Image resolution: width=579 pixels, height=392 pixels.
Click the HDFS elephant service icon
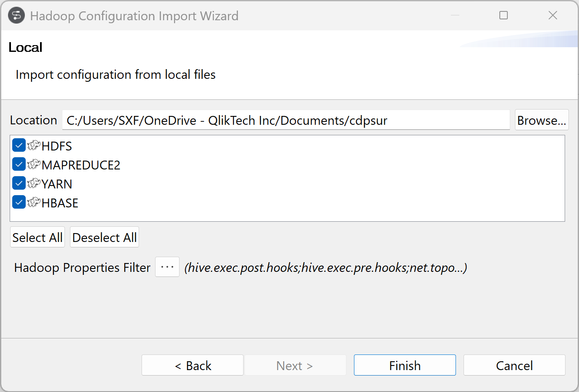34,146
